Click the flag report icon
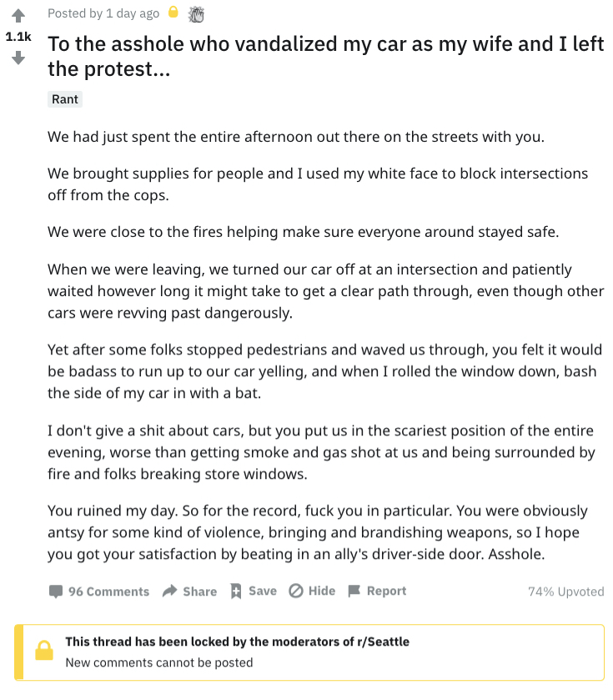Screen dimensions: 613x700 click(354, 591)
